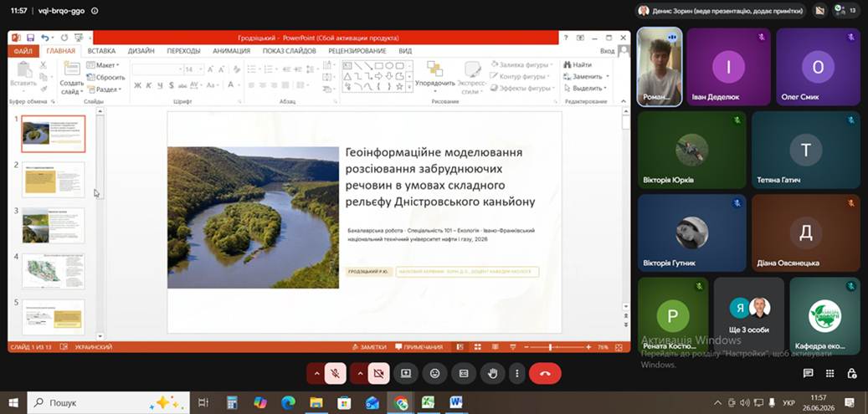Select the rectangle shape in shapes gallery
868x414 pixels.
click(378, 65)
